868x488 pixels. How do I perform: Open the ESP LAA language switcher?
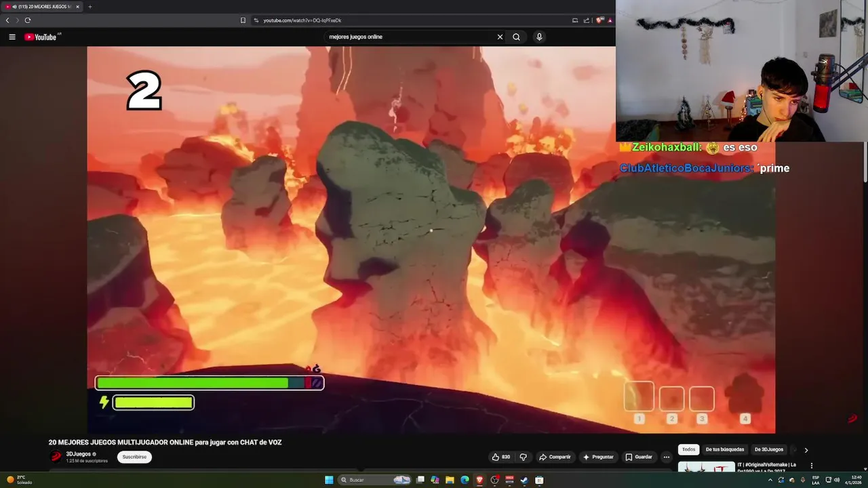815,480
